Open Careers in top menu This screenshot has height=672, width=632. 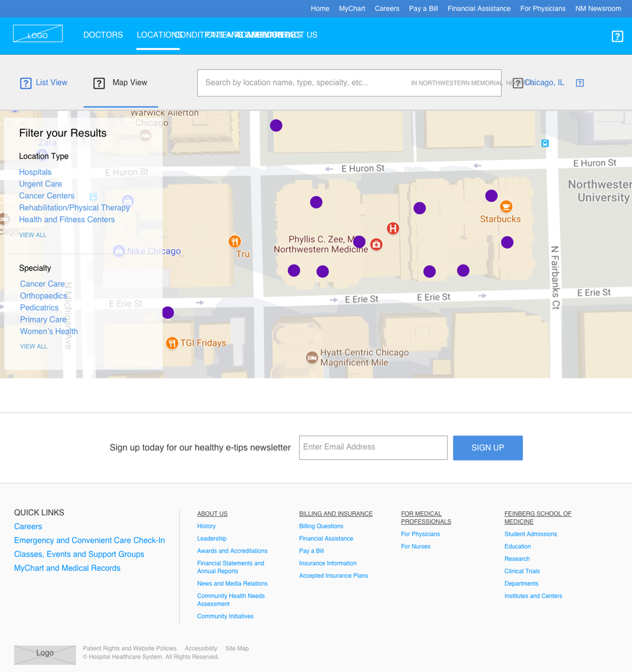387,9
